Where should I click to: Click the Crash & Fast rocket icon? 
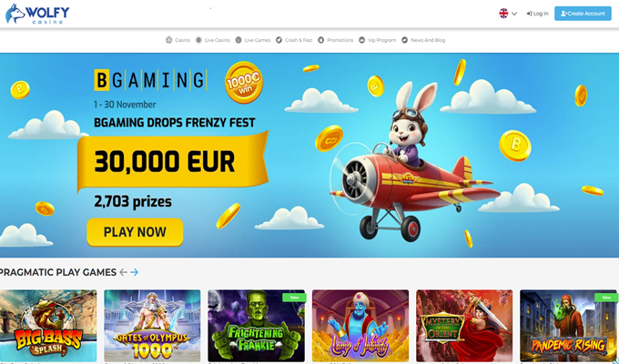coord(279,40)
